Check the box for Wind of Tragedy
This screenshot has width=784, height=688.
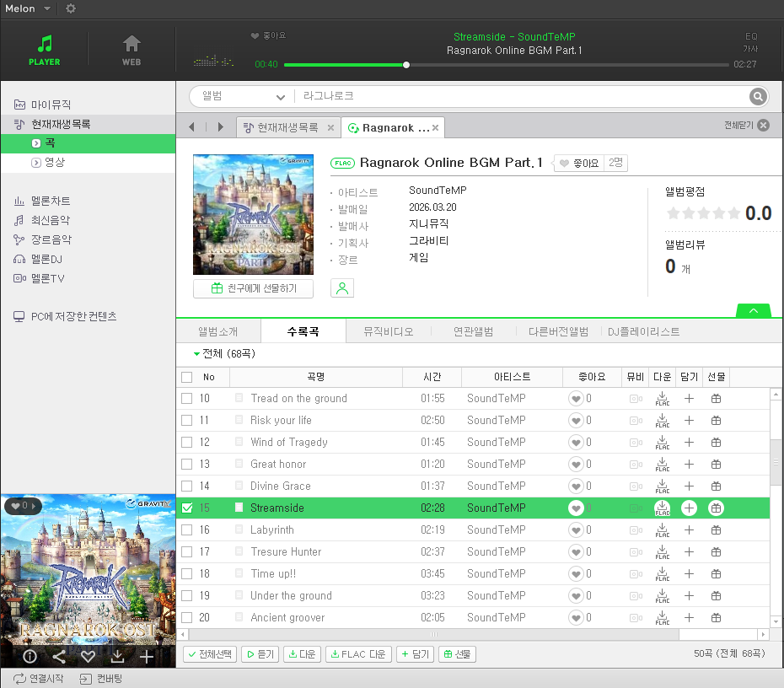click(x=187, y=443)
